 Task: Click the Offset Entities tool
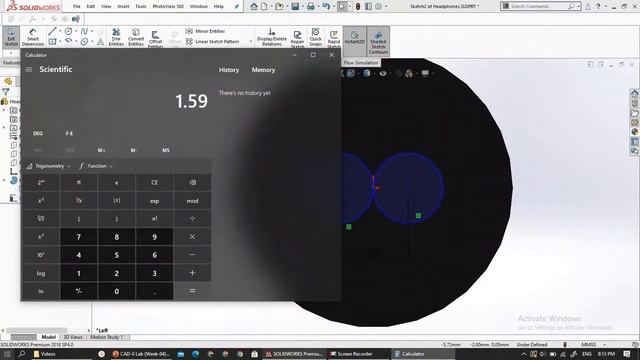(x=155, y=38)
